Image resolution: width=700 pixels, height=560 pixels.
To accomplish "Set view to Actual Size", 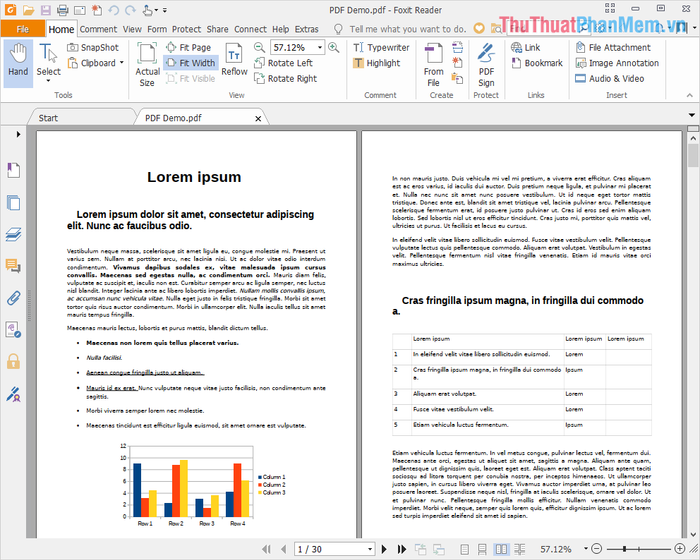I will (147, 65).
